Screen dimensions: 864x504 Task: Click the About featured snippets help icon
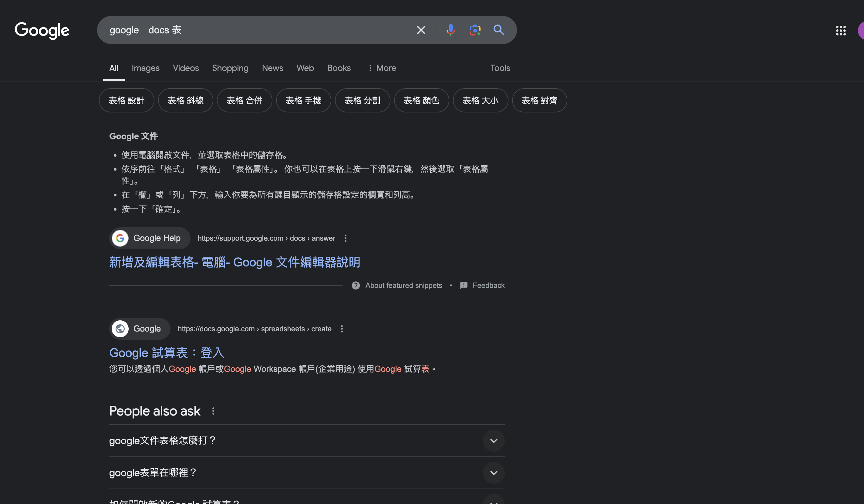356,285
